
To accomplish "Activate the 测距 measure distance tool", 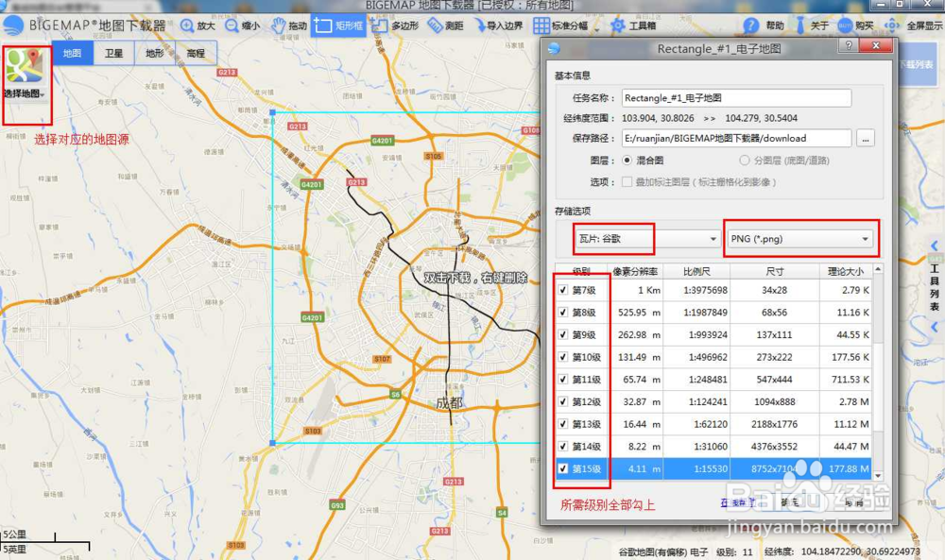I will (444, 25).
